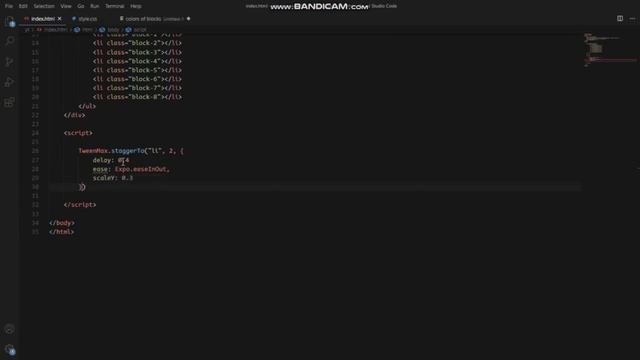This screenshot has width=640, height=360.
Task: Click the closing </script> tag
Action: [x=80, y=205]
